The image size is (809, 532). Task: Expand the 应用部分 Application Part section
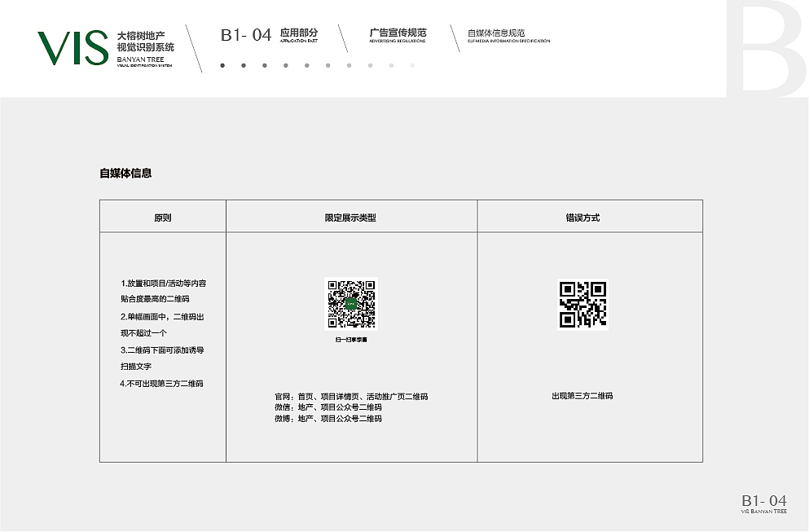pos(297,36)
